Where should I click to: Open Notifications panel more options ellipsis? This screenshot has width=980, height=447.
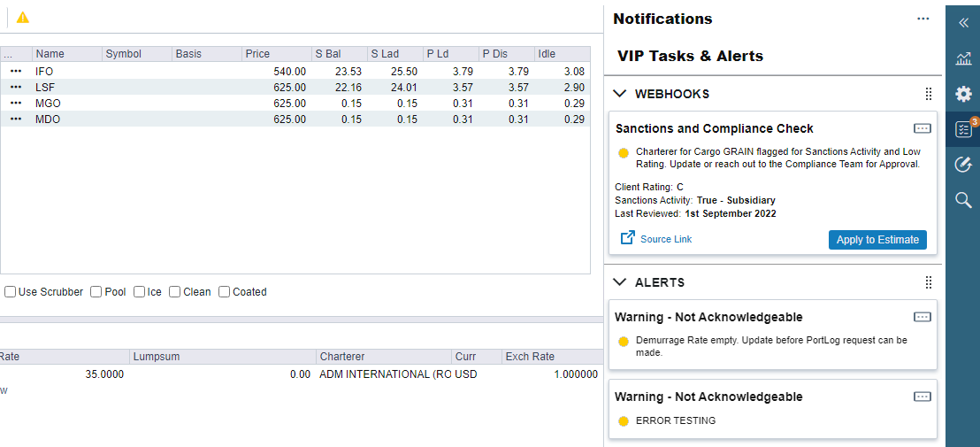pyautogui.click(x=923, y=19)
